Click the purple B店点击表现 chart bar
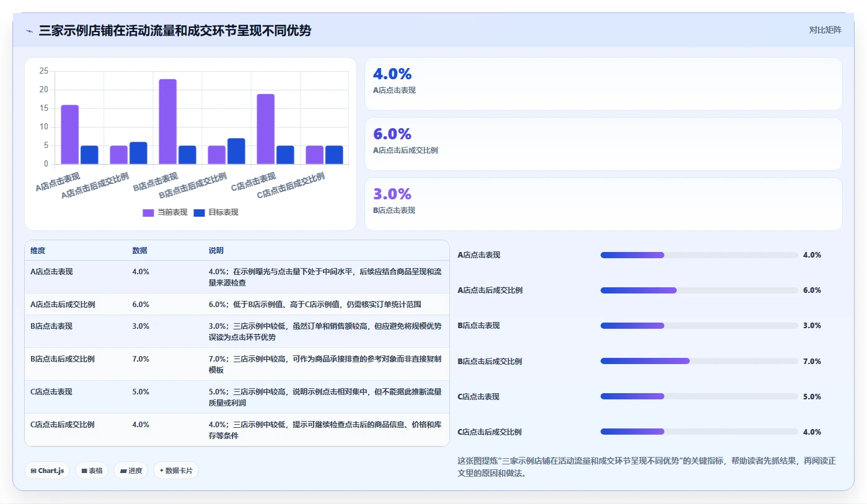The width and height of the screenshot is (867, 504). point(168,121)
